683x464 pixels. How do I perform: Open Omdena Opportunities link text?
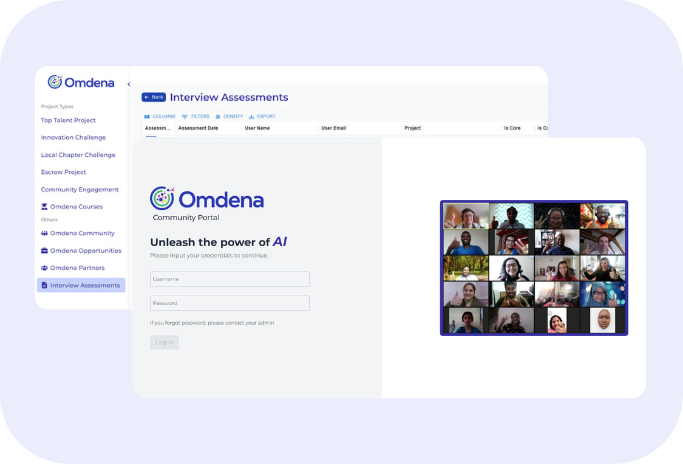pyautogui.click(x=86, y=251)
